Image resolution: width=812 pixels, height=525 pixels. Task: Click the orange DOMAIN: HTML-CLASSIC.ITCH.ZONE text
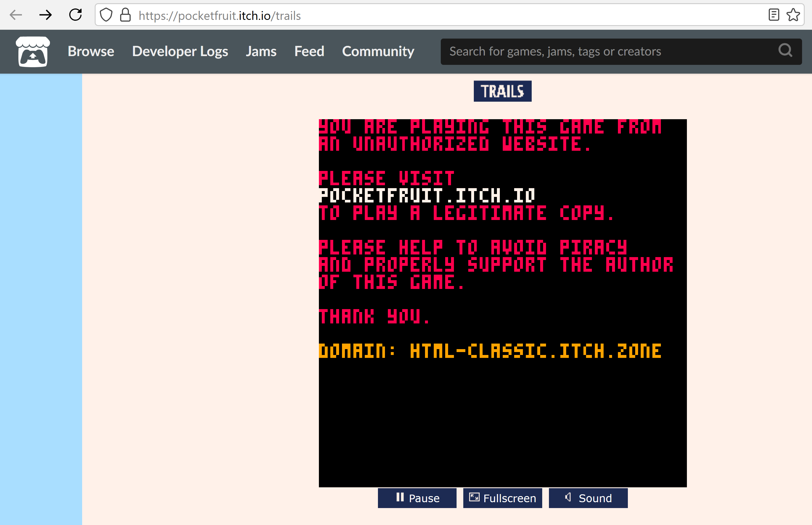point(490,351)
